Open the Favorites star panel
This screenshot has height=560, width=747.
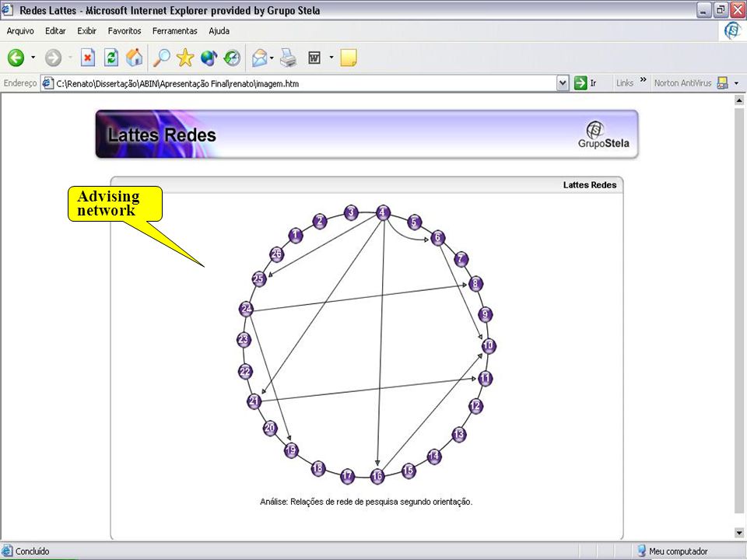click(x=185, y=58)
